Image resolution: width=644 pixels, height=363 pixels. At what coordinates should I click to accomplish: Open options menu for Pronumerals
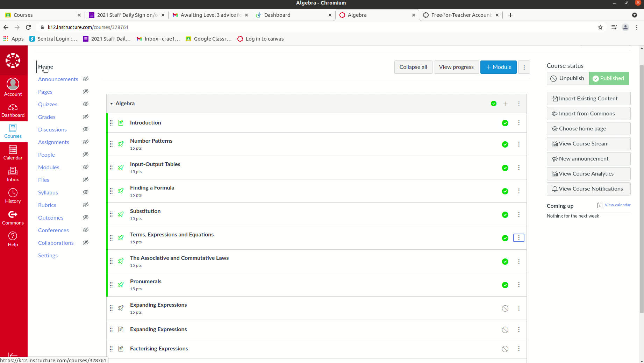519,285
